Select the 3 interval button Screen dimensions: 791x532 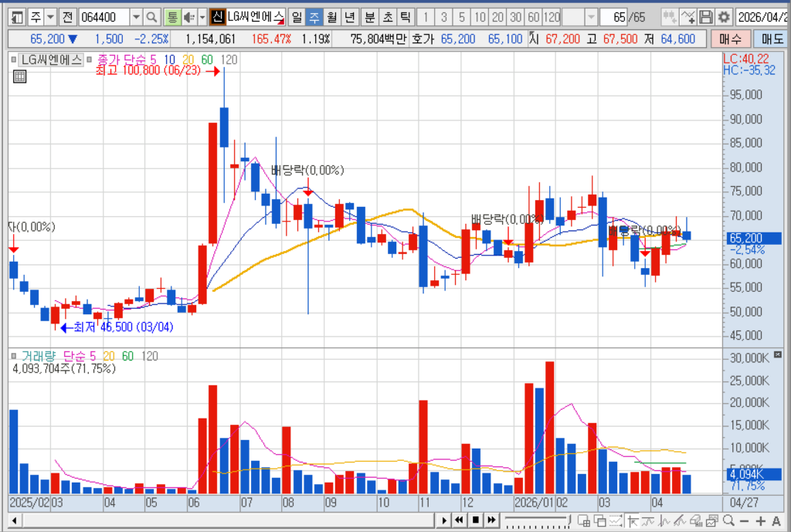point(444,18)
